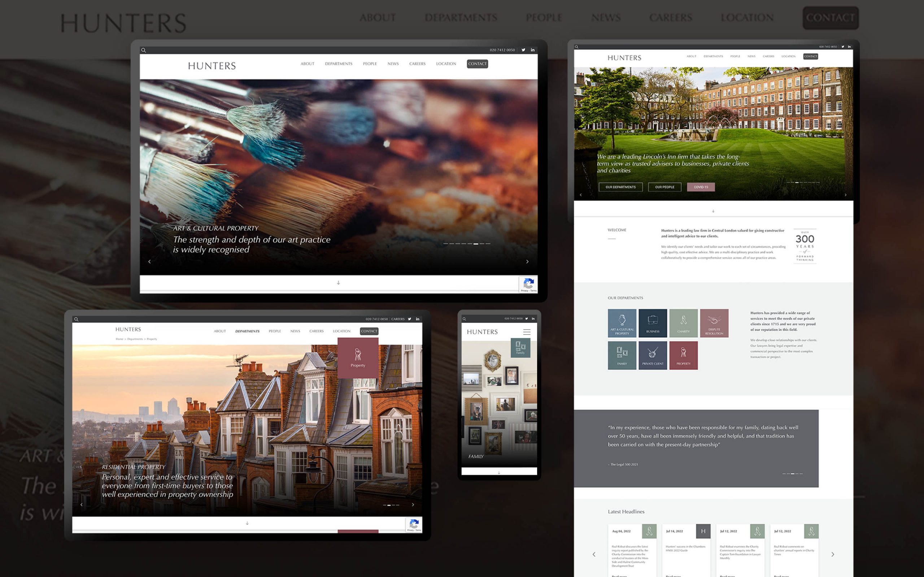This screenshot has width=924, height=577.
Task: Advance Latest Headlines carousel with right chevron
Action: 832,554
